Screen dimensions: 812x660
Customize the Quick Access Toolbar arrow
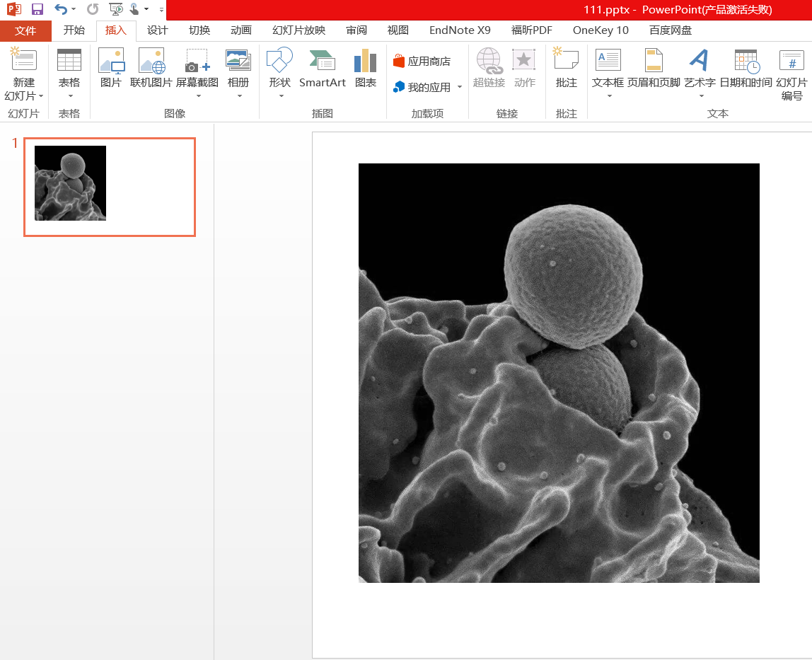pos(161,9)
